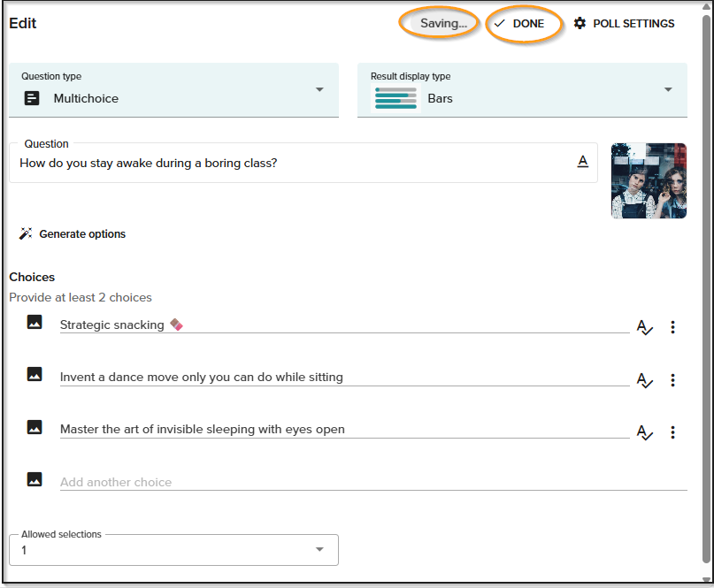Edit the Invent a dance move choice

point(344,378)
